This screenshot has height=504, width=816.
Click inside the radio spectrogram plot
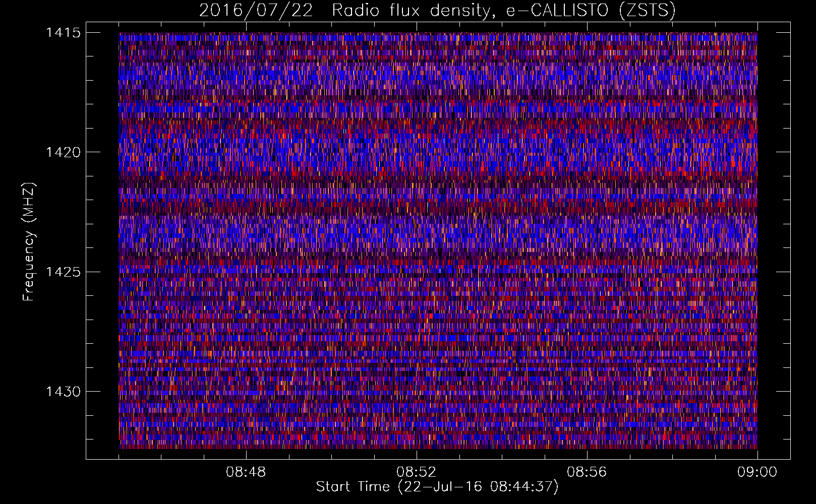[x=438, y=241]
